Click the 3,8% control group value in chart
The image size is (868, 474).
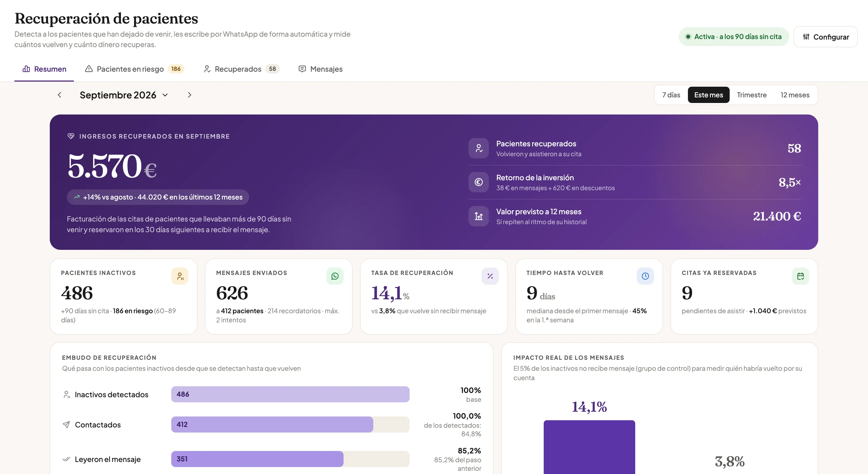coord(729,461)
